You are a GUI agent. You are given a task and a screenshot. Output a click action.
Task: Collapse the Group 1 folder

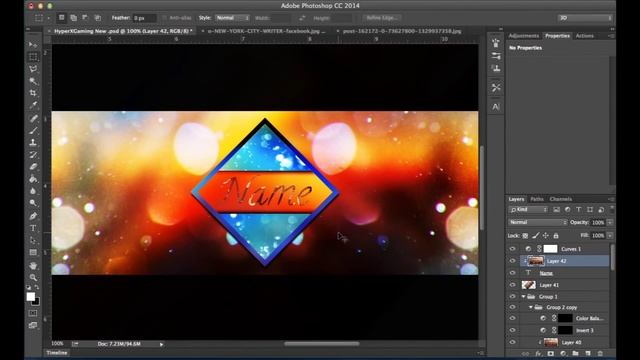tap(524, 297)
